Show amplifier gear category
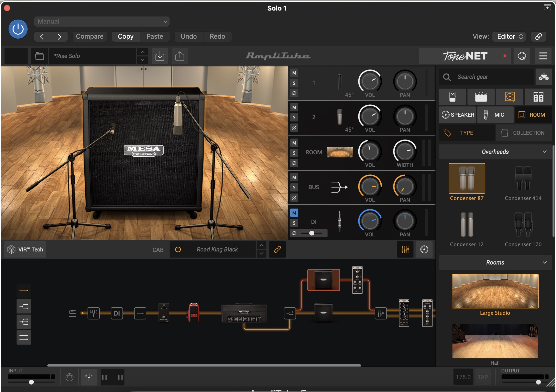This screenshot has width=556, height=392. pyautogui.click(x=481, y=97)
